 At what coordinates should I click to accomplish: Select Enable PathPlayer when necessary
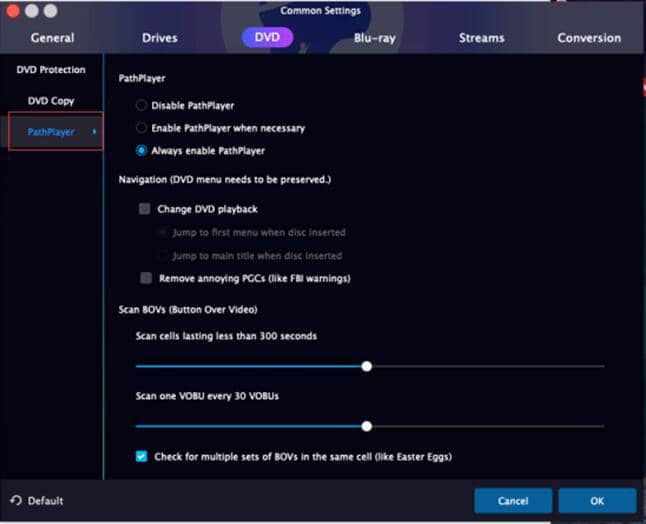click(x=141, y=128)
